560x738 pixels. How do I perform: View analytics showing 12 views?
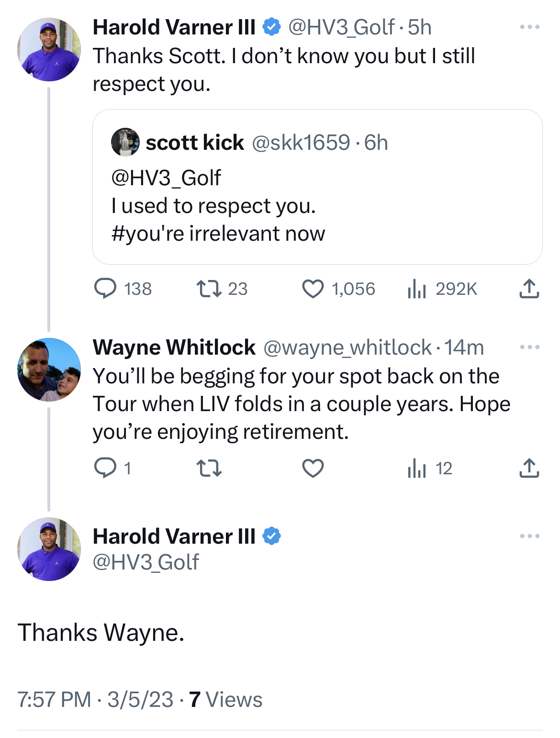coord(417,468)
